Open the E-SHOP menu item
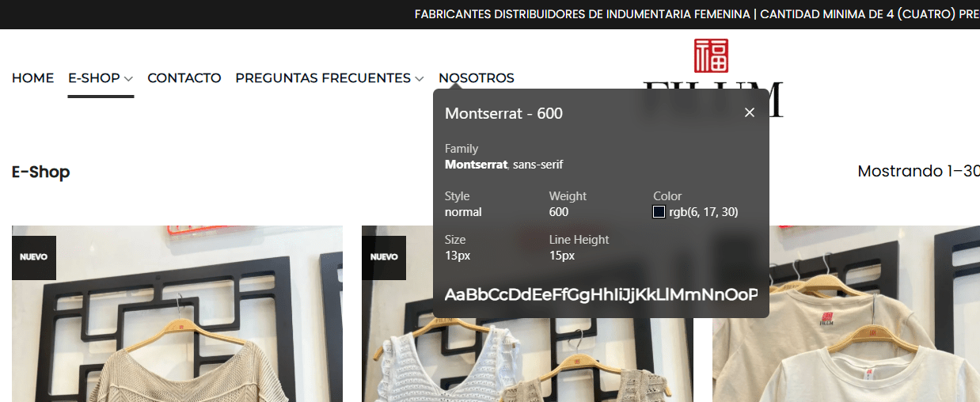This screenshot has height=402, width=980. coord(93,78)
